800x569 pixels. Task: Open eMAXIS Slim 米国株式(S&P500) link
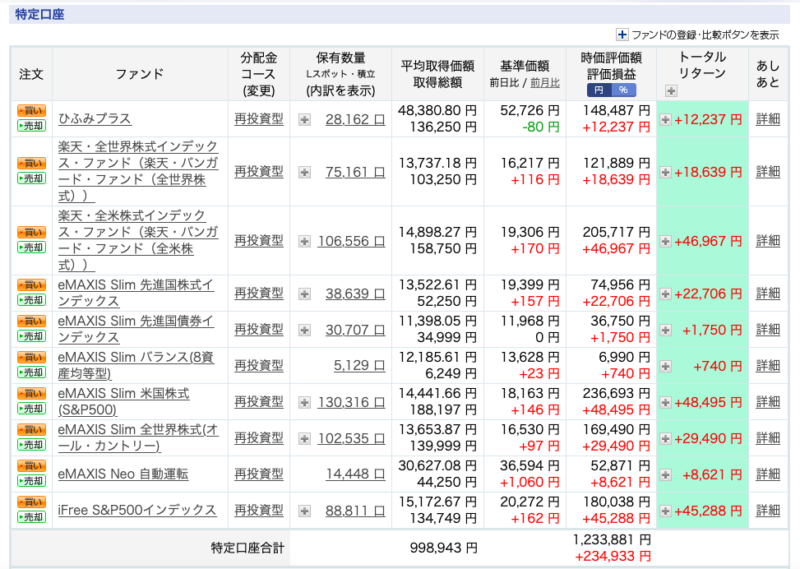point(123,402)
